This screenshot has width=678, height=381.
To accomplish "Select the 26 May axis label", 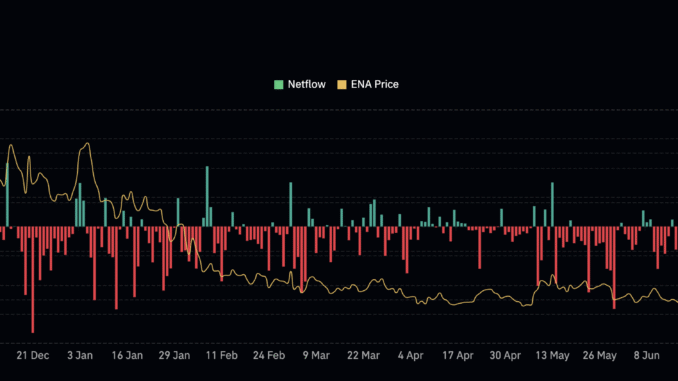I will pos(599,355).
